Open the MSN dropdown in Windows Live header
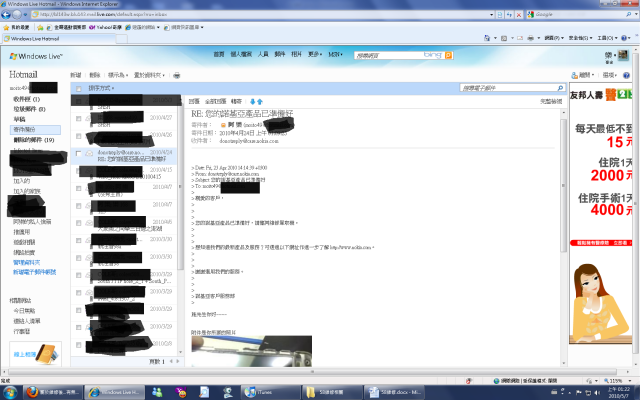640x400 pixels. click(336, 54)
